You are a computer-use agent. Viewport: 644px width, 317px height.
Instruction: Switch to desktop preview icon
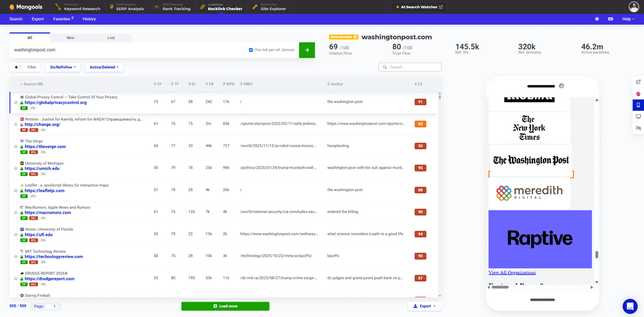(638, 116)
